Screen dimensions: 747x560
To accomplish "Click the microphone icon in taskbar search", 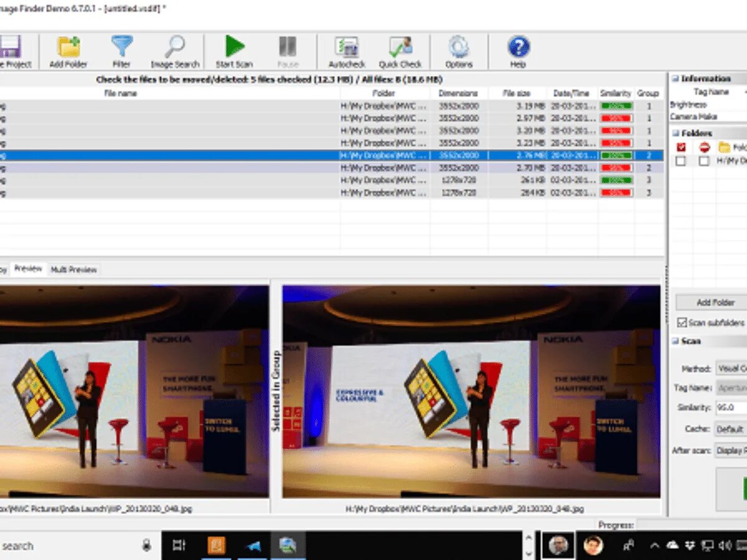I will [146, 546].
